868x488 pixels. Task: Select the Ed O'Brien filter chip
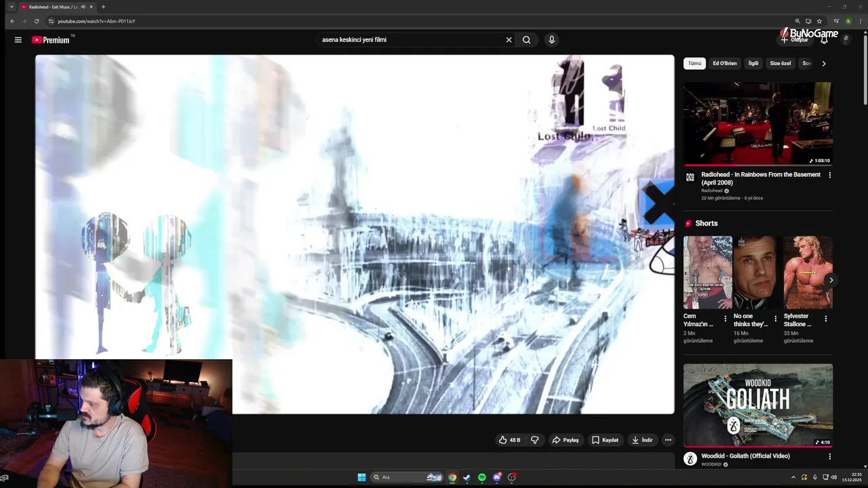click(724, 64)
